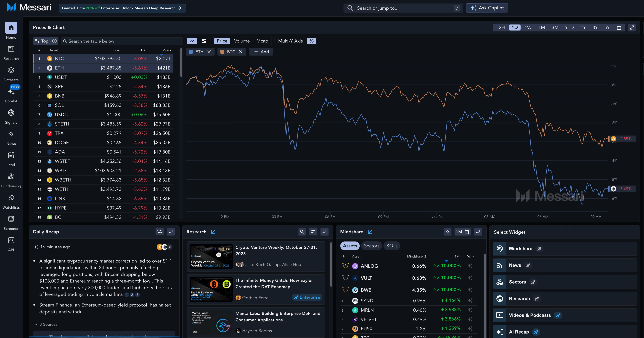Click Add to compare another asset

[261, 51]
